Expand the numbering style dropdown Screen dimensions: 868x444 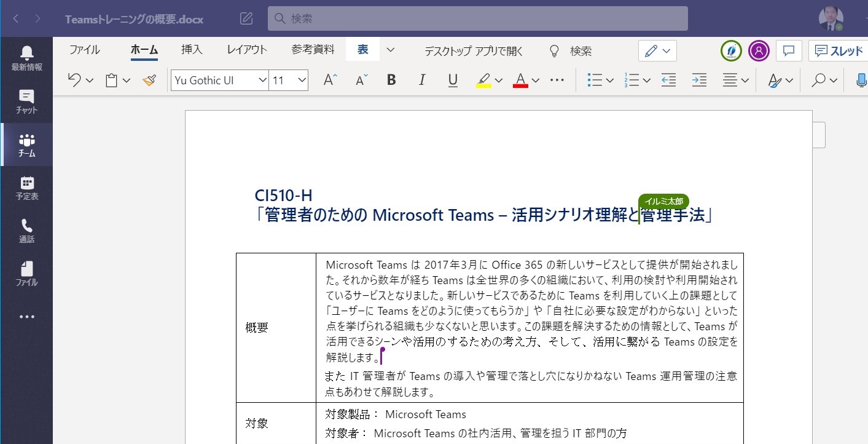point(647,81)
